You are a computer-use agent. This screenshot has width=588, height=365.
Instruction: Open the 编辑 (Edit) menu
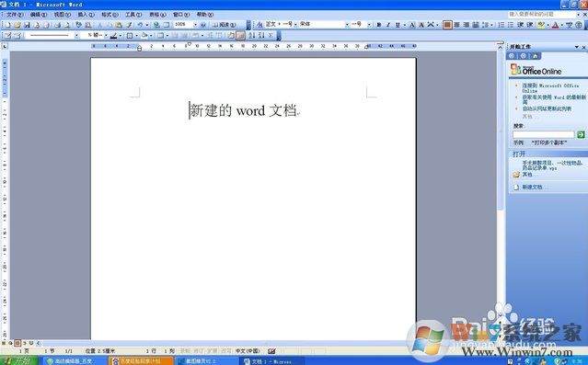coord(39,14)
